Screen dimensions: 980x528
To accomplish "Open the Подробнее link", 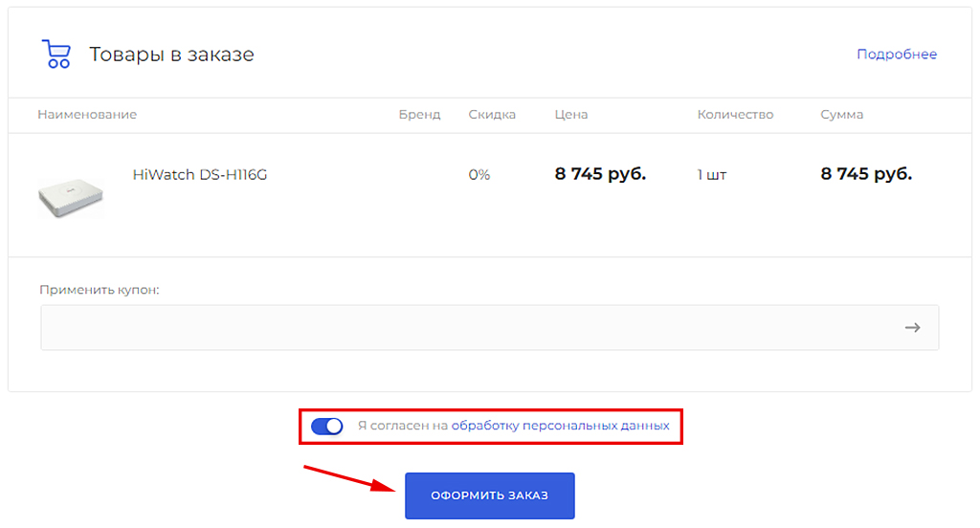I will pos(896,55).
